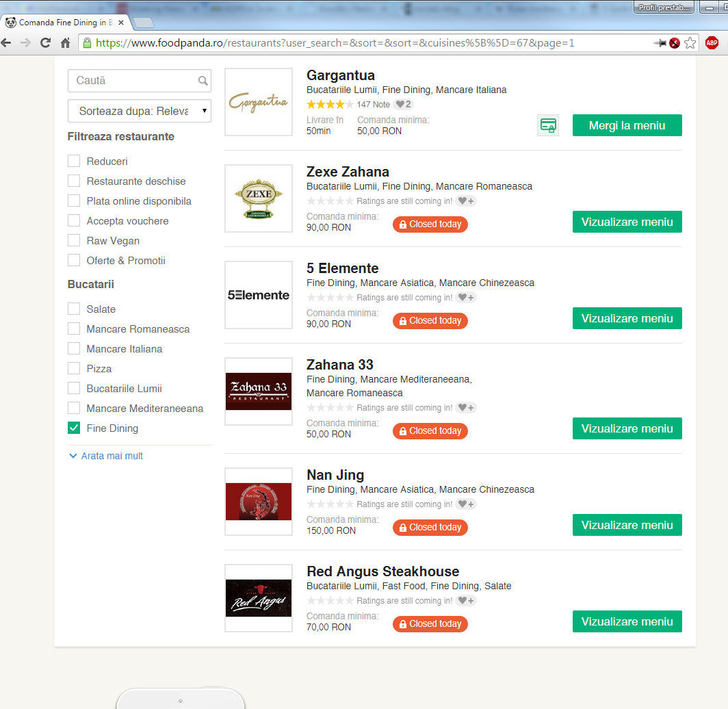
Task: Check the Mancare Italiana cuisine box
Action: pos(74,349)
